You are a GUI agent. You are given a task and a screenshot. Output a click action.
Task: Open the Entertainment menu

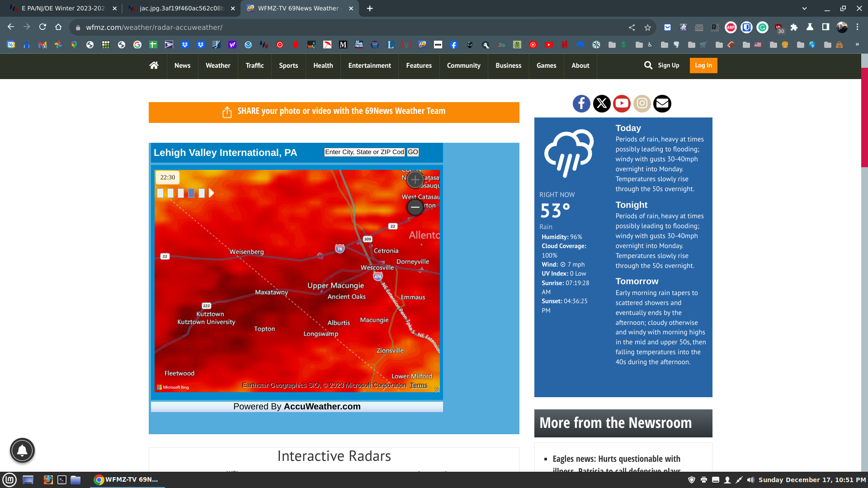[369, 66]
